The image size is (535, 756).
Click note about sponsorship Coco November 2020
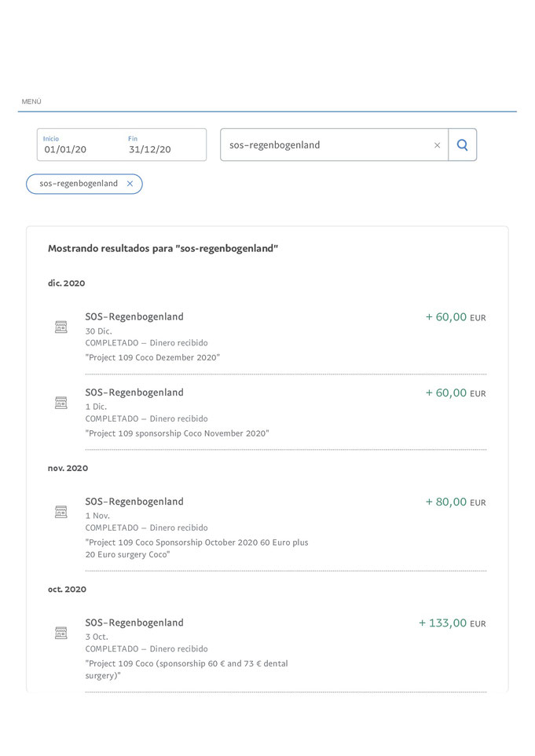(x=177, y=433)
